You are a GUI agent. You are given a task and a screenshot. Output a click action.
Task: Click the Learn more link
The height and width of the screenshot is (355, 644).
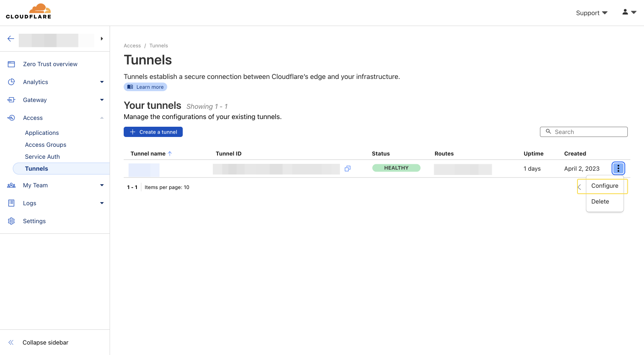pos(145,87)
